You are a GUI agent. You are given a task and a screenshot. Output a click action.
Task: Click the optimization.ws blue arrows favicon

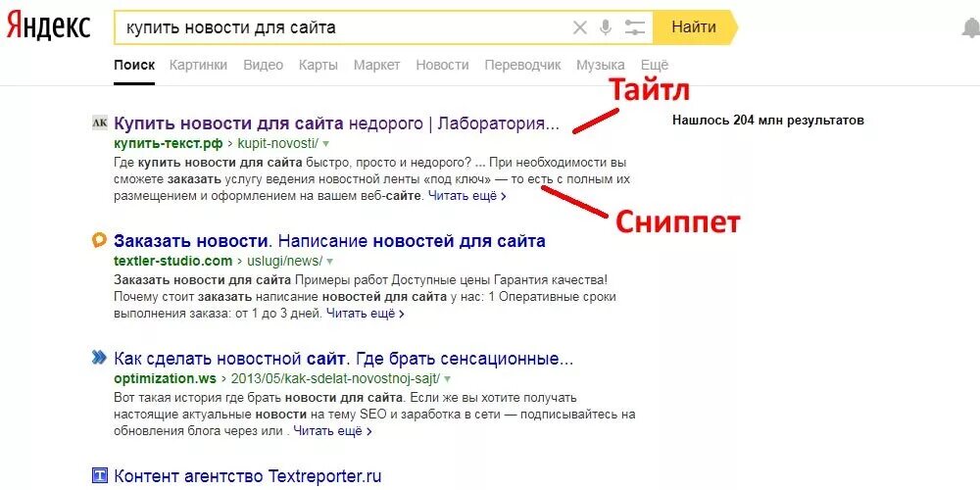click(x=99, y=358)
